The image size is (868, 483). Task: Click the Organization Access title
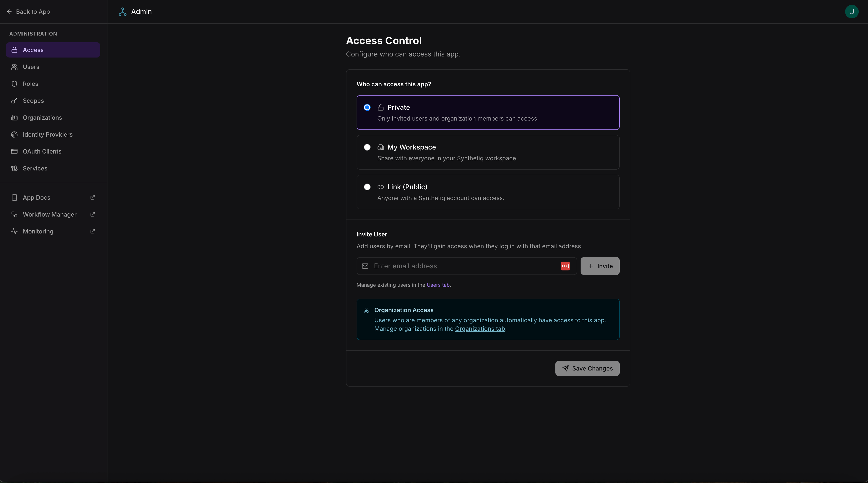pos(404,310)
